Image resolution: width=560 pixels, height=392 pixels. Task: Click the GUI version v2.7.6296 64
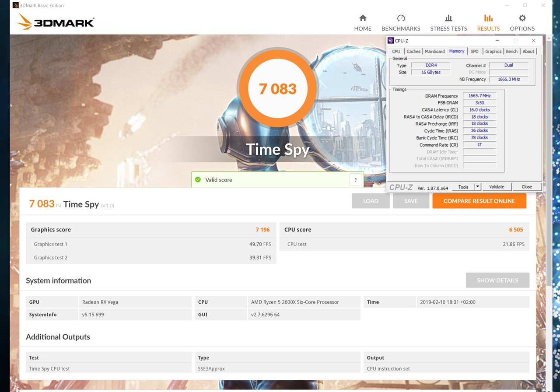point(304,315)
